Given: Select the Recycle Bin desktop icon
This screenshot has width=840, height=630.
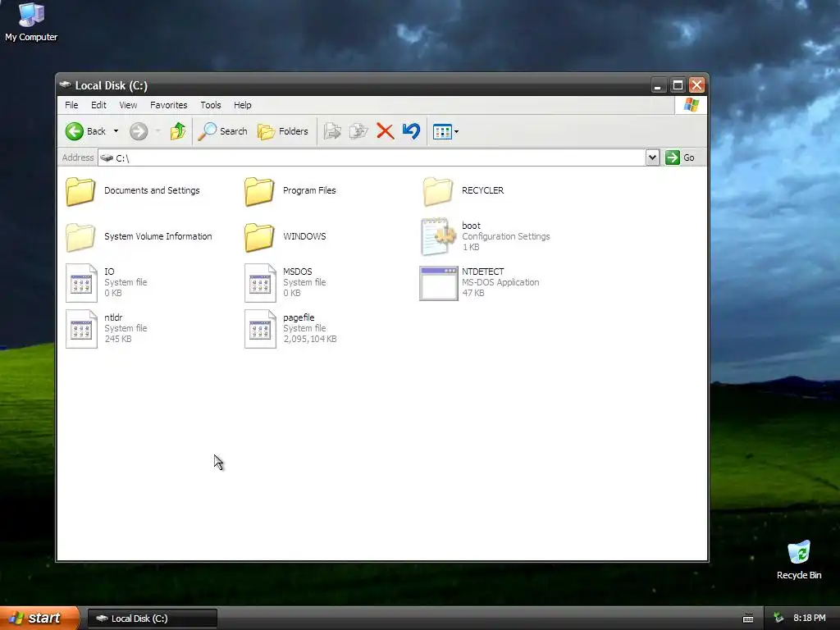Looking at the screenshot, I should 799,559.
